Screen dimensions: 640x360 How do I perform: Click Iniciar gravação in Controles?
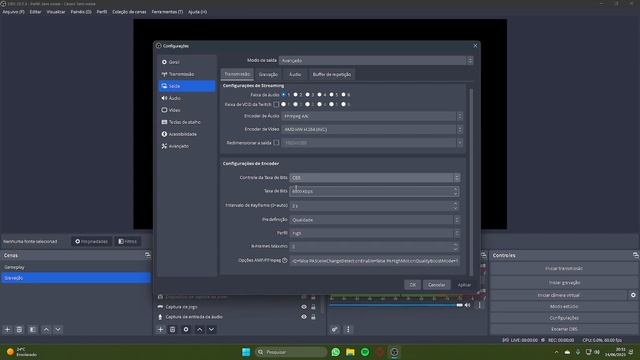click(564, 282)
